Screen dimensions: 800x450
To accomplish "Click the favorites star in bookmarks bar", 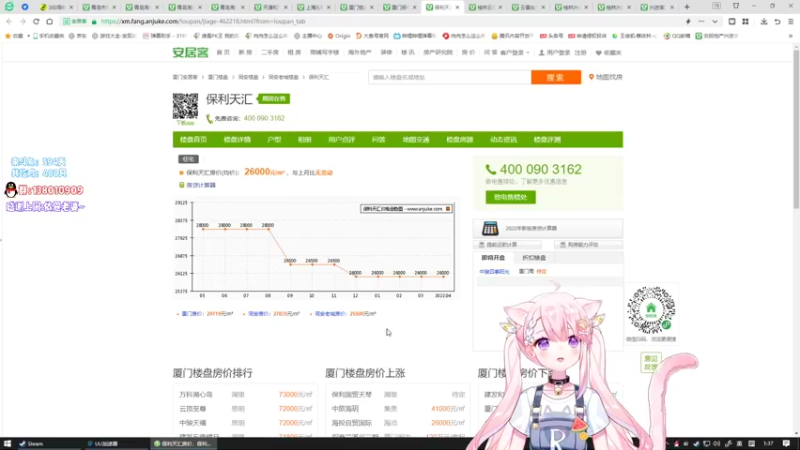I will point(8,36).
